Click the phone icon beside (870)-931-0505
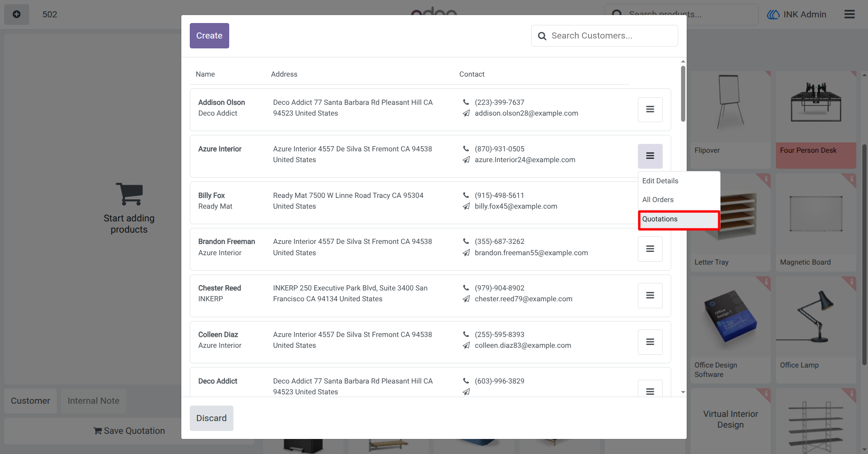Viewport: 868px width, 454px height. pyautogui.click(x=466, y=149)
